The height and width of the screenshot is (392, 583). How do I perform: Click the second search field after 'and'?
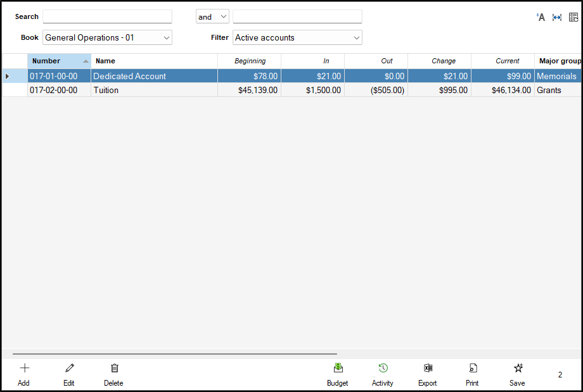(297, 16)
